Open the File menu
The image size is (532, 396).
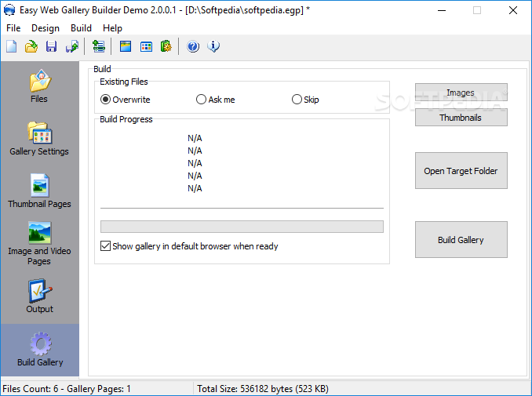coord(13,28)
